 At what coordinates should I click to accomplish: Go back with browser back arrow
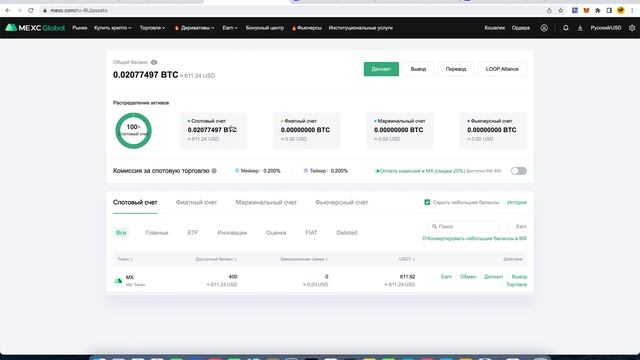(x=8, y=10)
